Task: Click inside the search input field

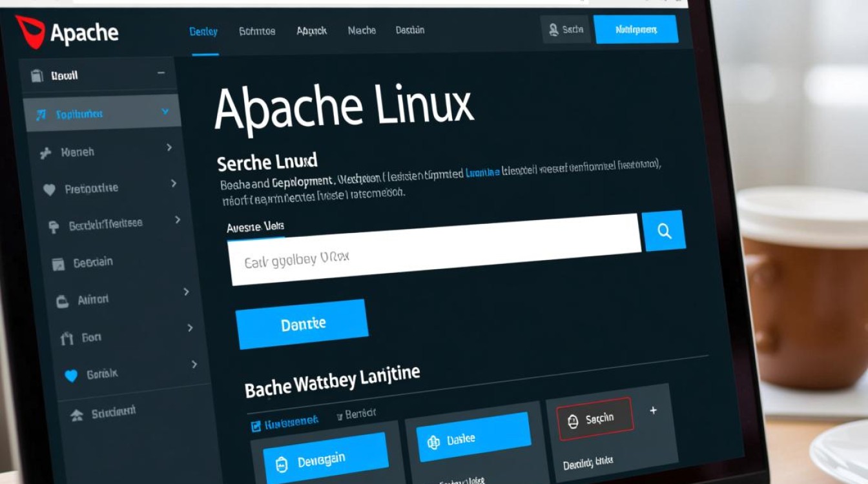Action: [433, 258]
